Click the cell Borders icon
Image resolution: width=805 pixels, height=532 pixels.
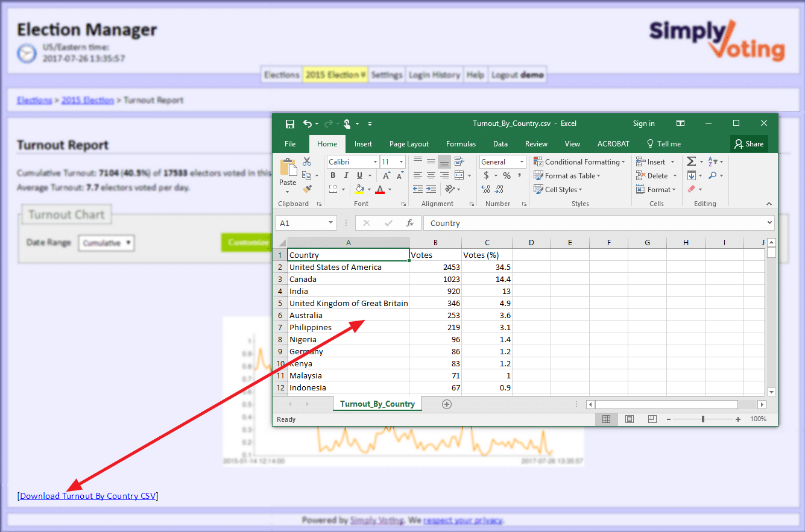pyautogui.click(x=333, y=189)
